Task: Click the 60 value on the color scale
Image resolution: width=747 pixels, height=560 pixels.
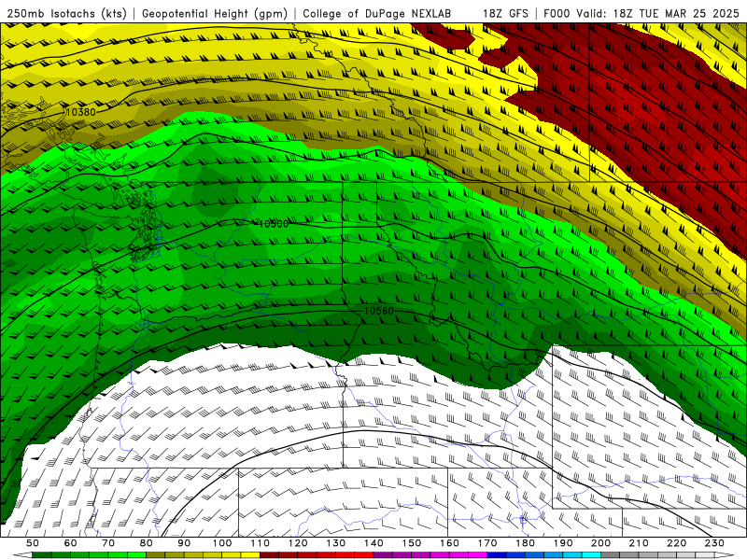Action: coord(71,543)
